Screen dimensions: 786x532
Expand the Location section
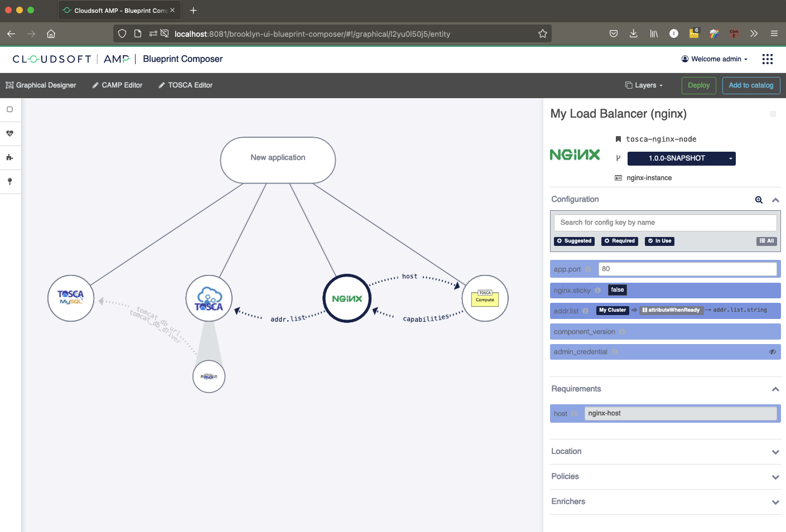(775, 452)
